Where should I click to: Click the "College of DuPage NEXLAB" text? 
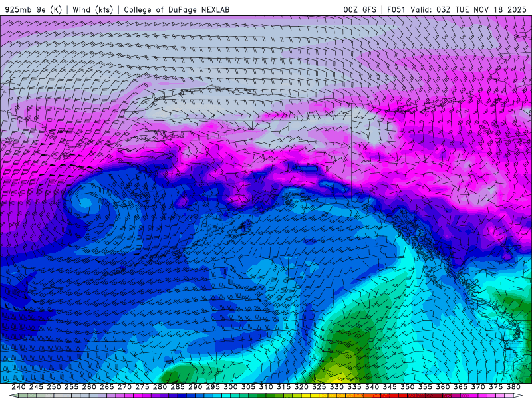tap(177, 9)
